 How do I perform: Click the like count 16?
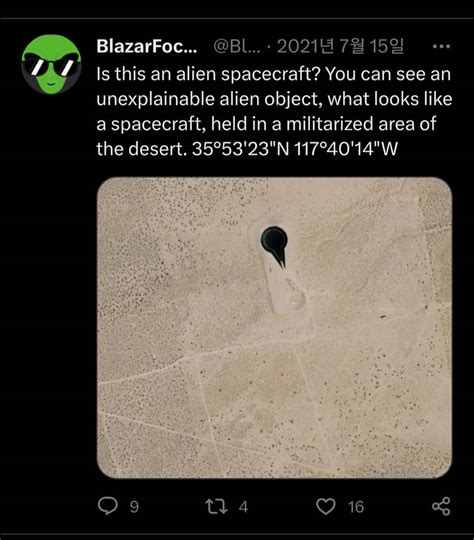[x=356, y=507]
